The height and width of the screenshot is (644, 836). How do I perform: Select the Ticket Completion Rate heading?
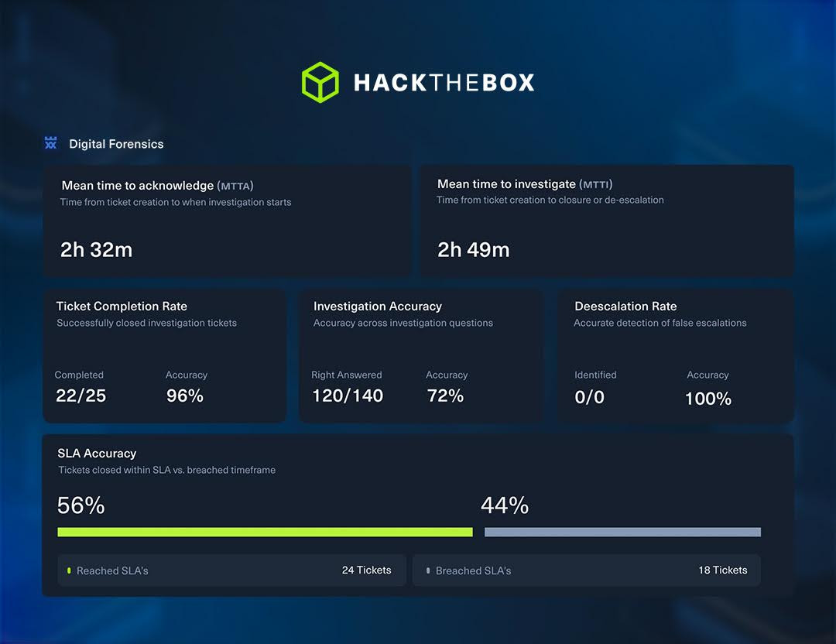(122, 306)
